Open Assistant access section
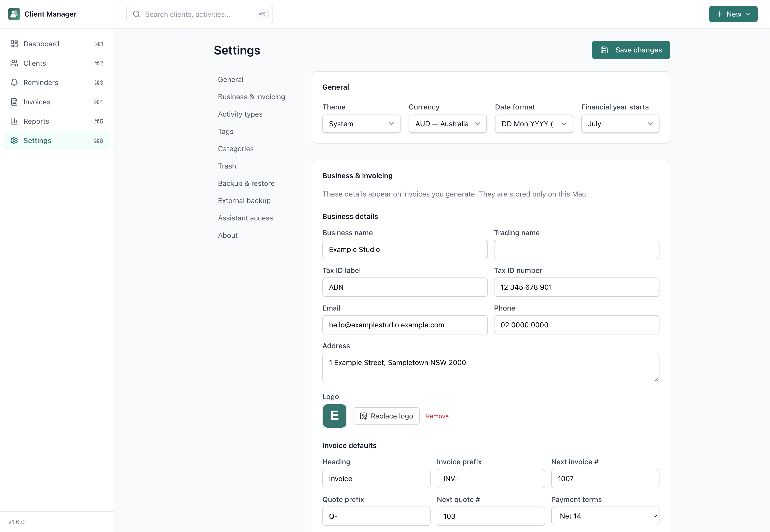Image resolution: width=770 pixels, height=532 pixels. (245, 218)
